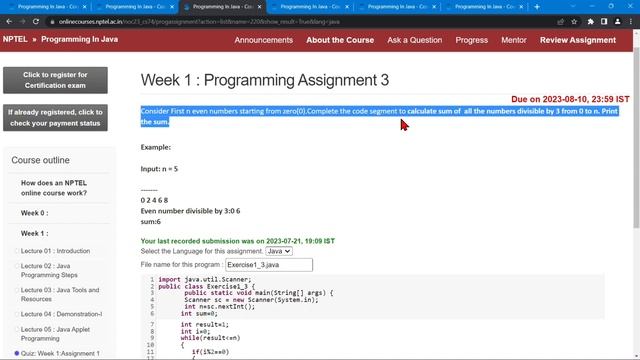Check your payment status button
640x360 pixels.
[x=56, y=118]
